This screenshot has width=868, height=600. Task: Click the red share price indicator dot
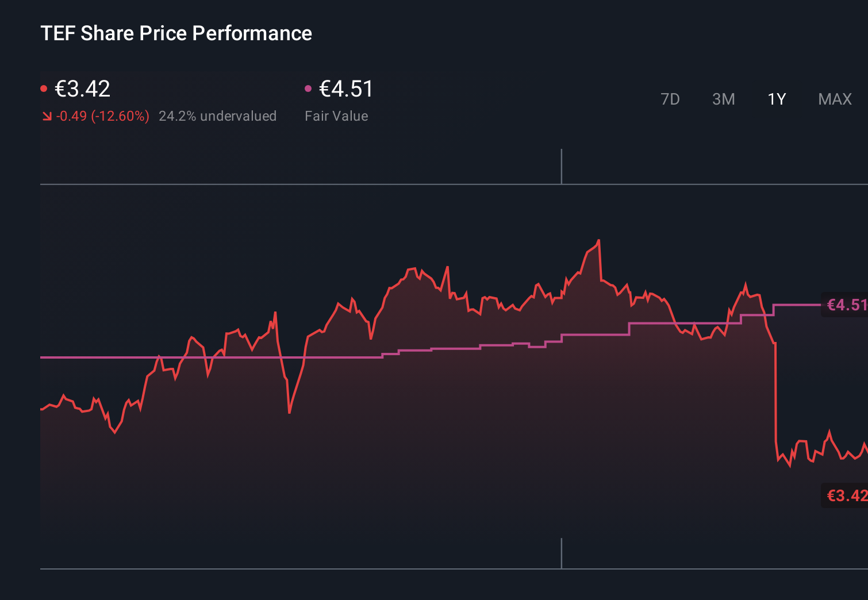click(x=44, y=87)
